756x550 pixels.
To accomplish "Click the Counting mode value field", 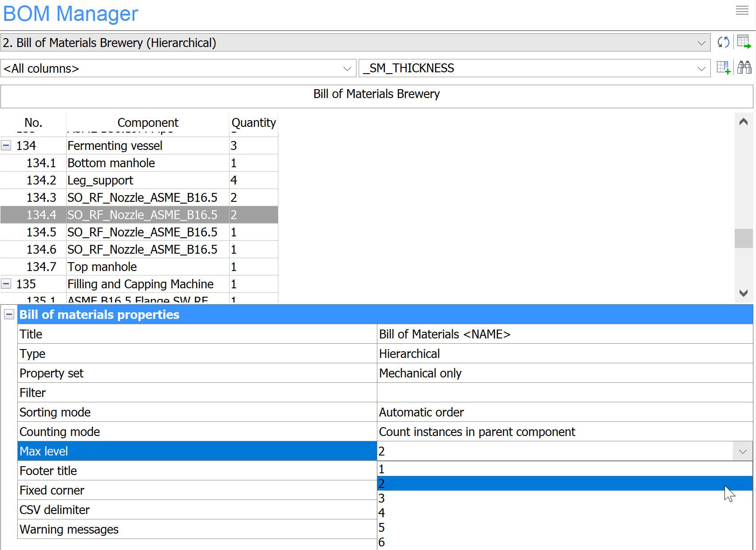I will click(x=564, y=432).
